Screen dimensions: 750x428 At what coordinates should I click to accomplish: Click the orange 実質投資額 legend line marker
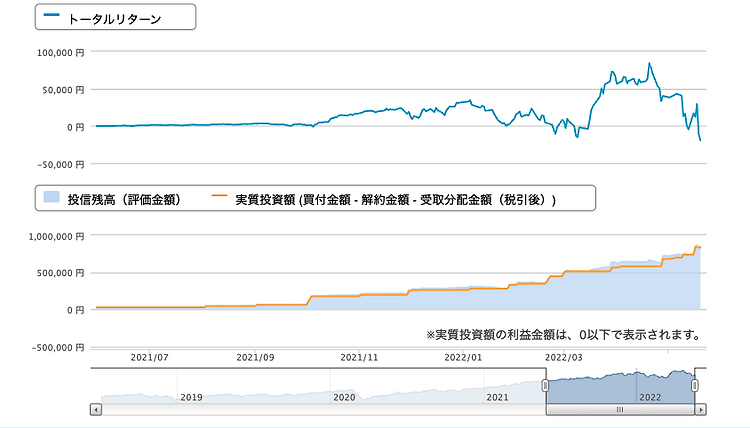tap(220, 196)
